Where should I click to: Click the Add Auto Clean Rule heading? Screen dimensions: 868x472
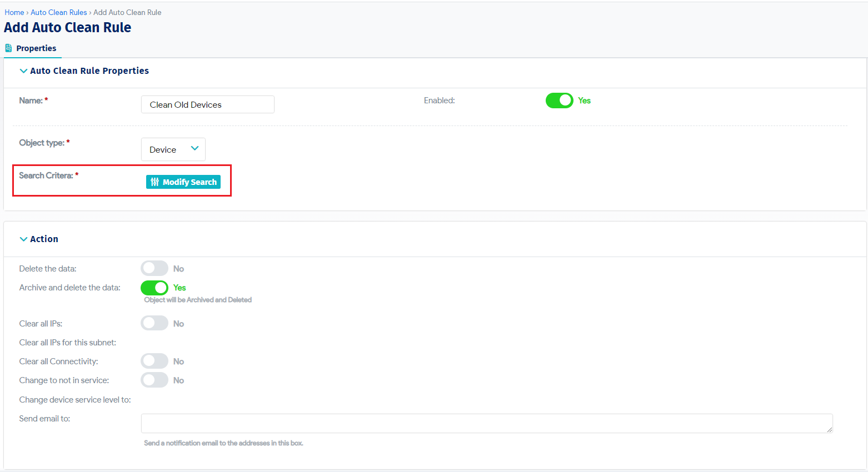[x=68, y=27]
